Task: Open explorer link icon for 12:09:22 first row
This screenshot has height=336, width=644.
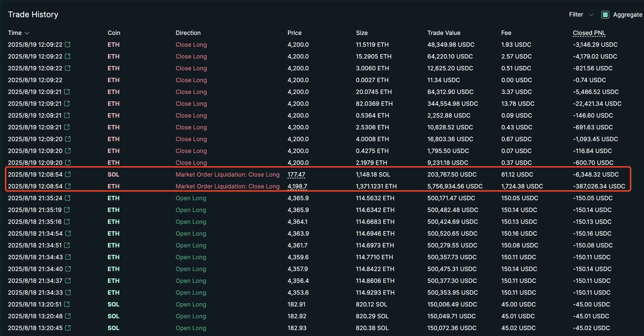Action: 68,44
